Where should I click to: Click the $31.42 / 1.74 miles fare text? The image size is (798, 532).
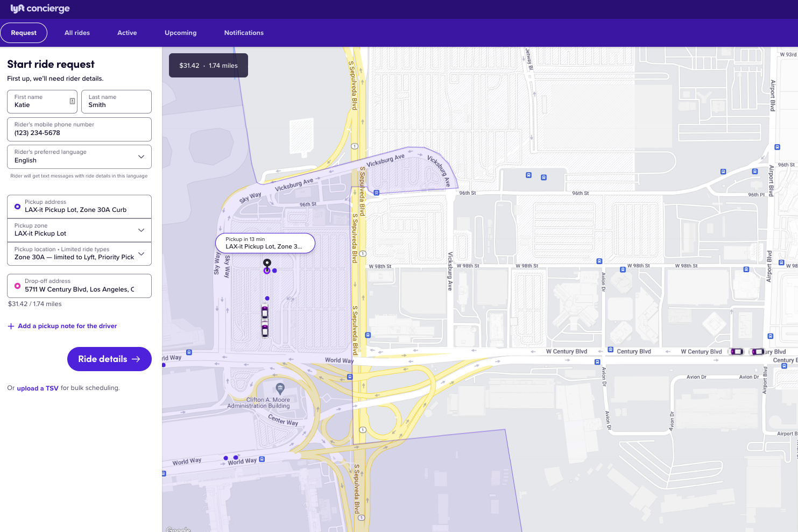[x=35, y=304]
